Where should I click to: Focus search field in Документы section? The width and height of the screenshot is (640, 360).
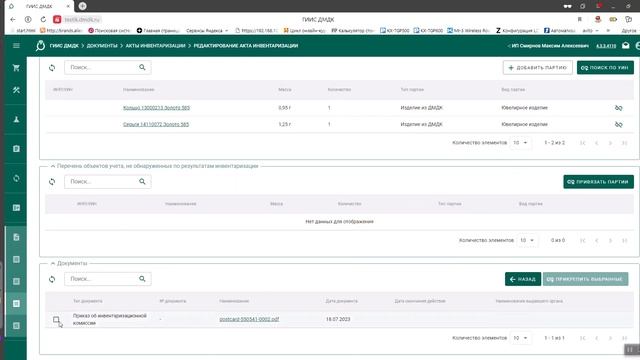(x=102, y=279)
